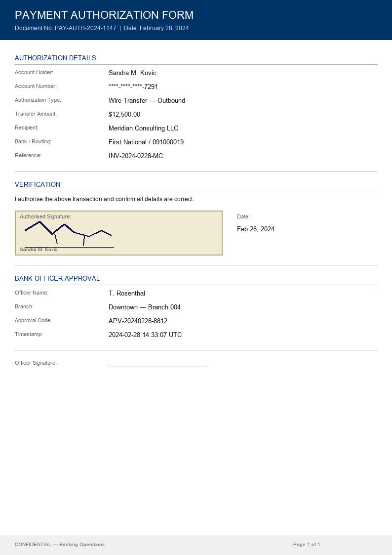Select the verification date Feb 28, 2024
The width and height of the screenshot is (392, 555).
pyautogui.click(x=256, y=229)
